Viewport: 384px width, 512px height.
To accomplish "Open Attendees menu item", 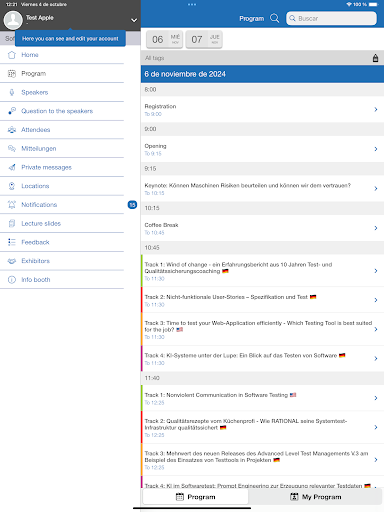I will 62,130.
